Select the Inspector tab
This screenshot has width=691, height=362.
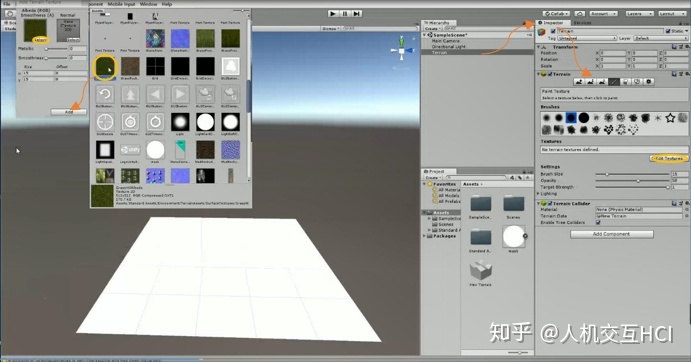coord(553,22)
